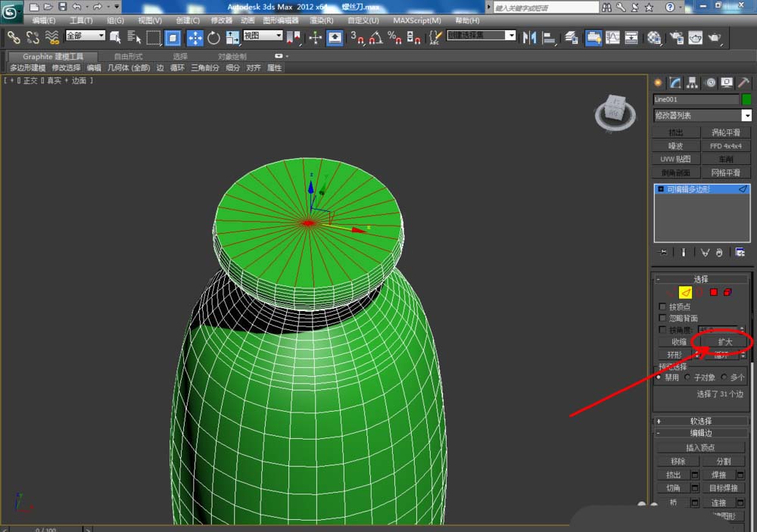Open Select by Name list tool
The image size is (757, 532).
pos(134,37)
